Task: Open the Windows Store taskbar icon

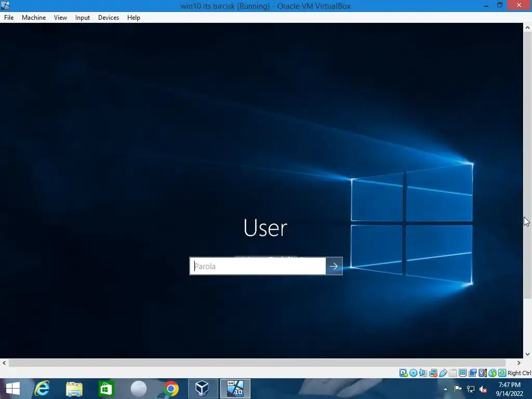Action: 106,389
